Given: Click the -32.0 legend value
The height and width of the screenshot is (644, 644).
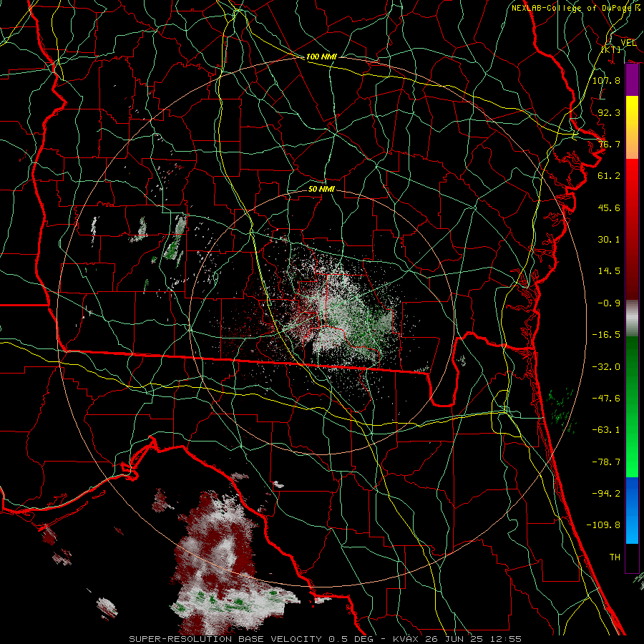Looking at the screenshot, I should click(606, 367).
